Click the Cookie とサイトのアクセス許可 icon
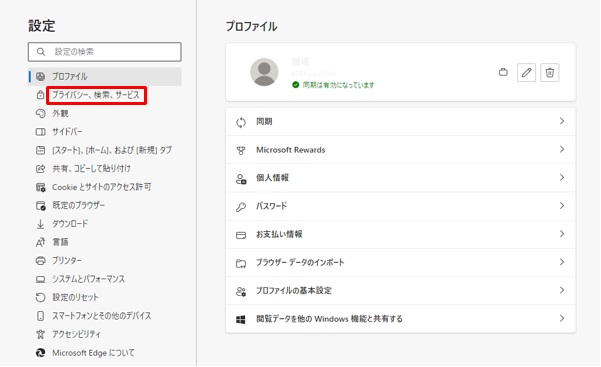 click(x=40, y=187)
